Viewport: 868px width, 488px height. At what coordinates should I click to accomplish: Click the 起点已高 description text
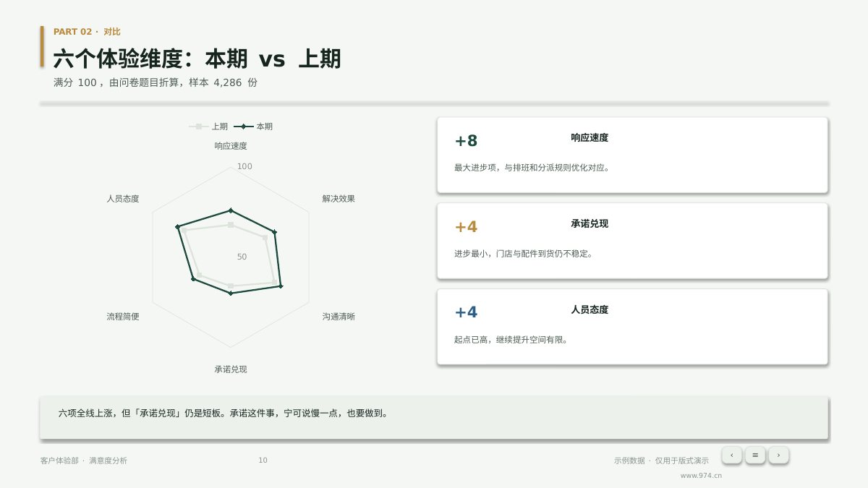[511, 340]
